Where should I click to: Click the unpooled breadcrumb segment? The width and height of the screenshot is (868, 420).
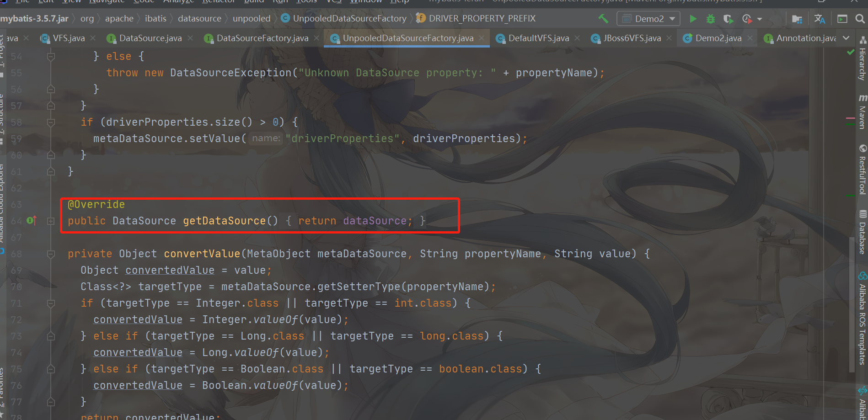[252, 19]
